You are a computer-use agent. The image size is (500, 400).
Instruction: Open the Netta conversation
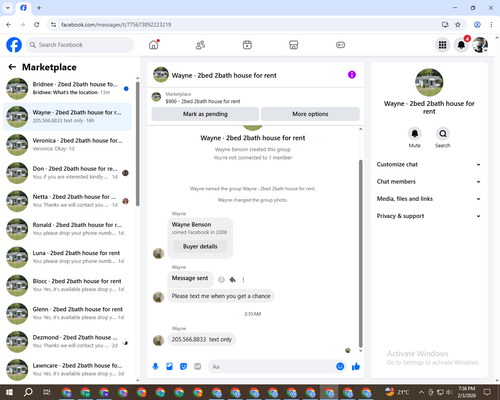point(67,201)
